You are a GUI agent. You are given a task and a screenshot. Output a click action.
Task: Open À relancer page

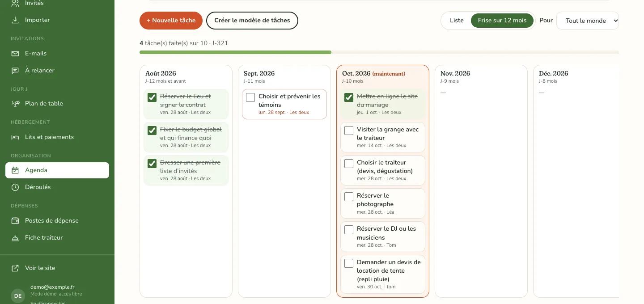(57, 71)
